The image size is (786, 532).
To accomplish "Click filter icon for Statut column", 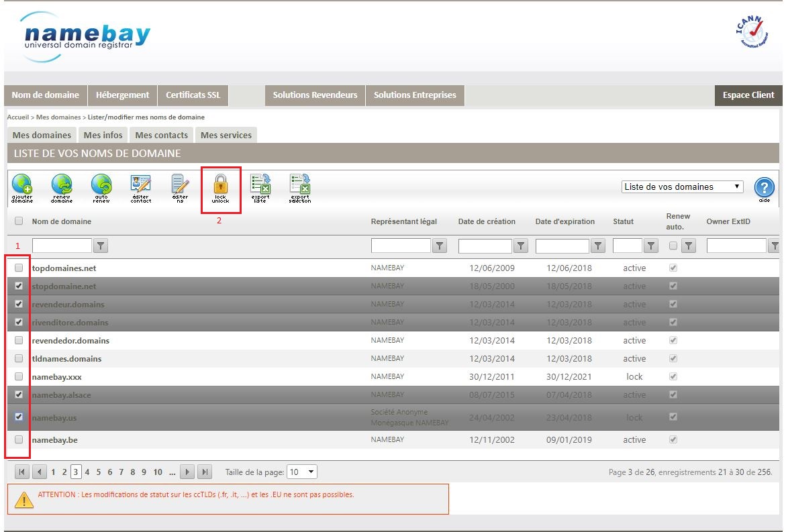I will 650,246.
